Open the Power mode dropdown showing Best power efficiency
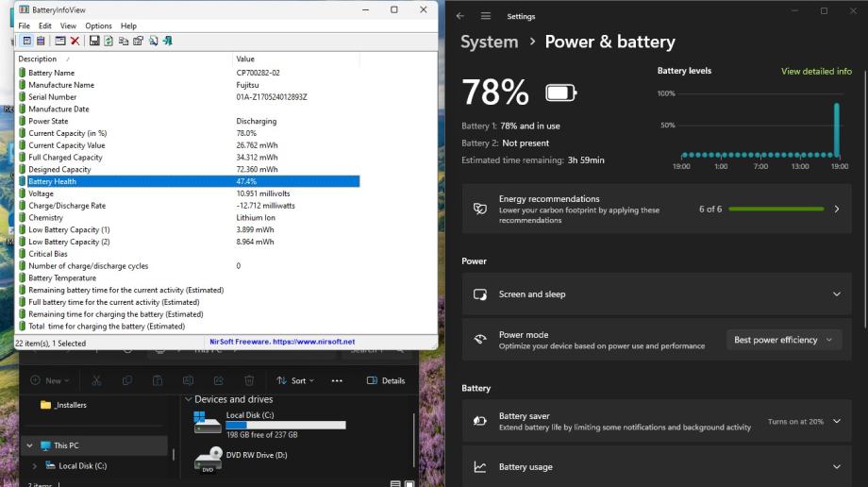The width and height of the screenshot is (868, 487). [x=783, y=340]
